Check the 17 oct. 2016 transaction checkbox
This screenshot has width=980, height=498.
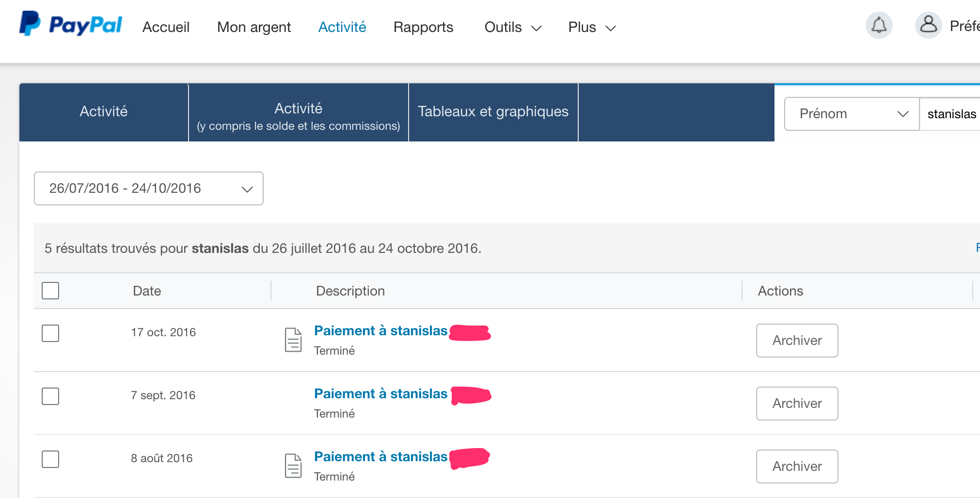(x=50, y=333)
